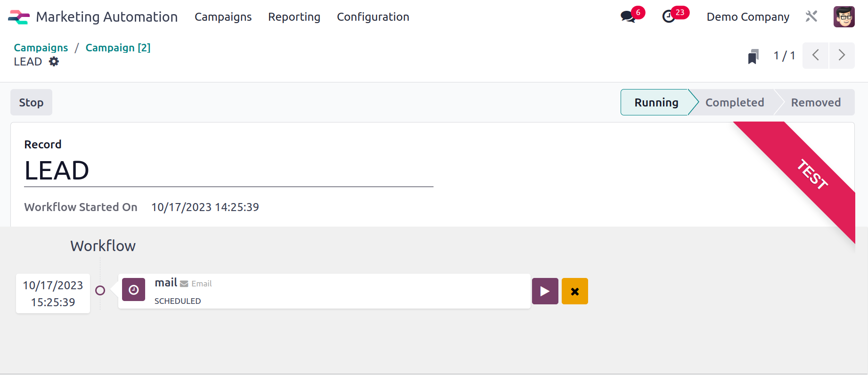Open the activities clock icon
The width and height of the screenshot is (868, 375).
(x=669, y=17)
